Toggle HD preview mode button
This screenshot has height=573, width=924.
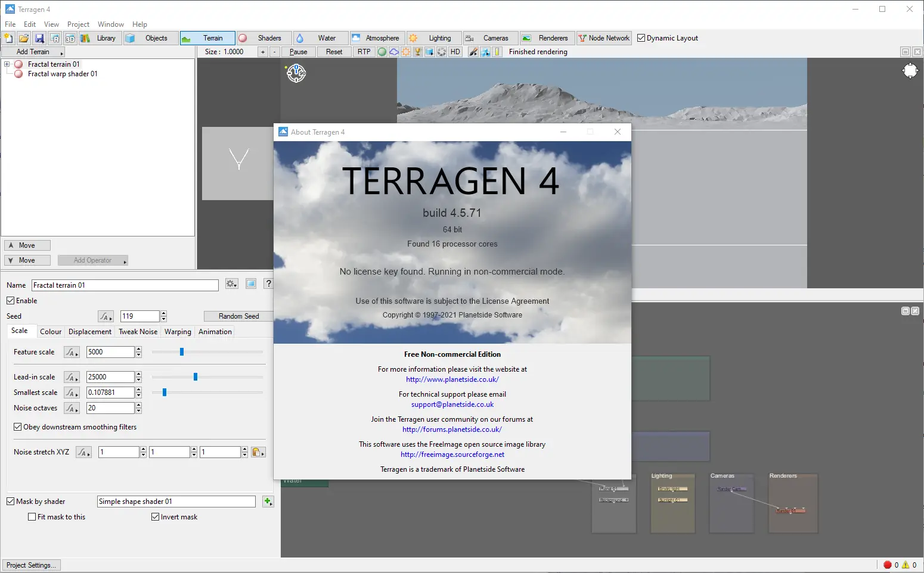pyautogui.click(x=455, y=52)
